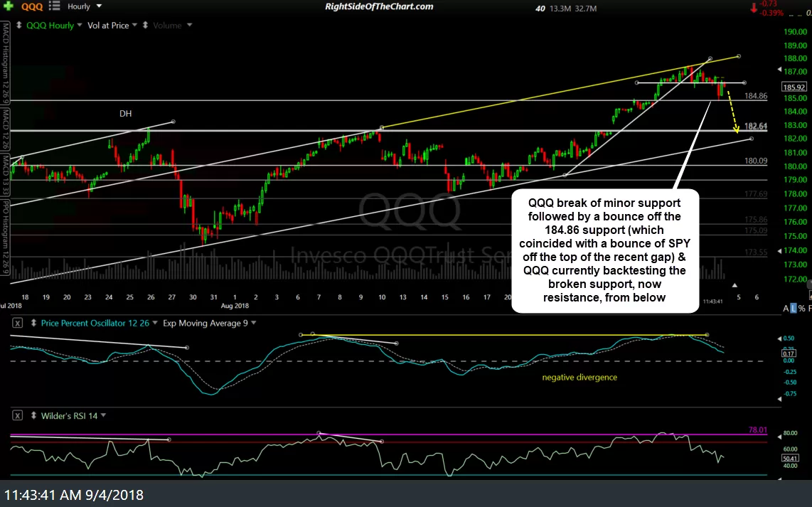Click the 11:43:41 time label on the axis
Screen dimensions: 812x507
tap(712, 301)
